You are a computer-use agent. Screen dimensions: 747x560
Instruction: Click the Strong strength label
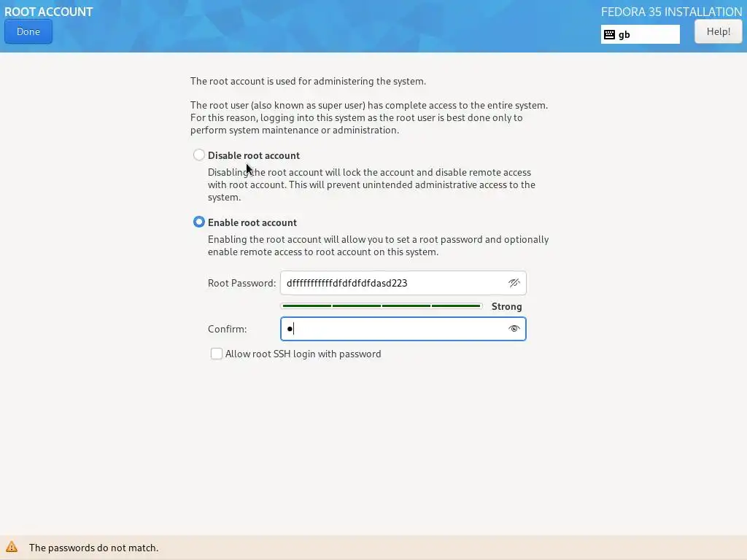(x=506, y=306)
